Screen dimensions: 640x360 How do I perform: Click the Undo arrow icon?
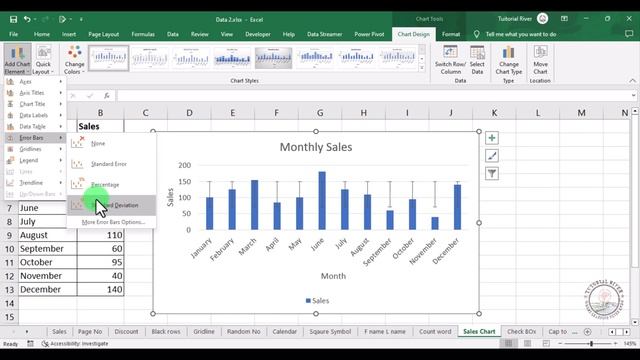pos(27,19)
